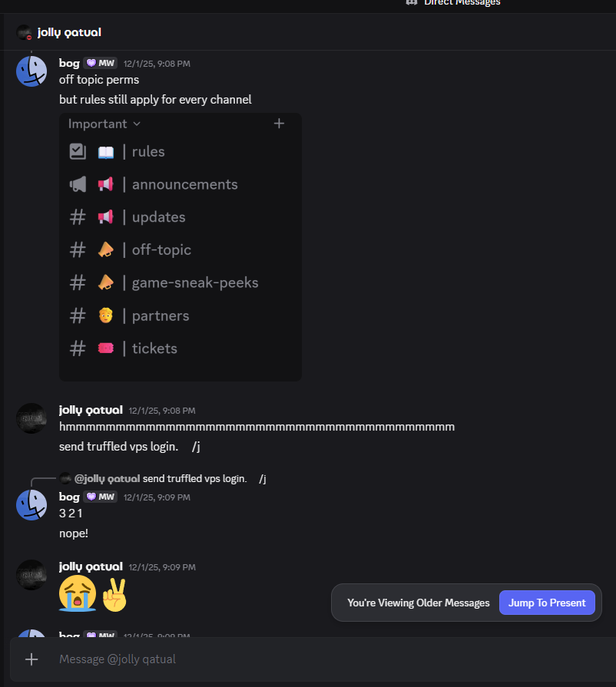Screen dimensions: 616x687
Task: Click the crying face emoji in the chat
Action: [x=78, y=594]
